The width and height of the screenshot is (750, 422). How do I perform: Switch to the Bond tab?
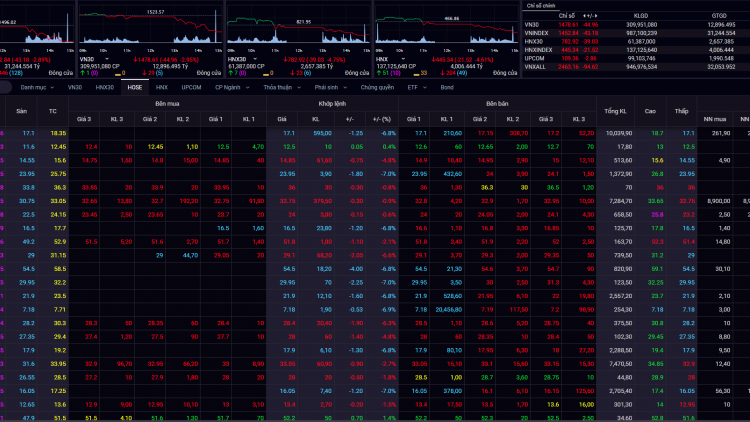tap(447, 88)
